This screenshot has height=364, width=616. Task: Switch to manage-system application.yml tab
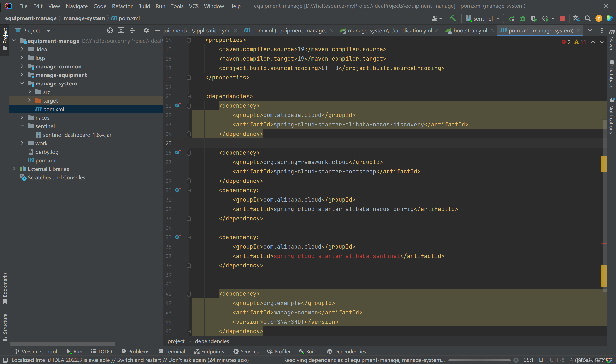click(x=389, y=31)
